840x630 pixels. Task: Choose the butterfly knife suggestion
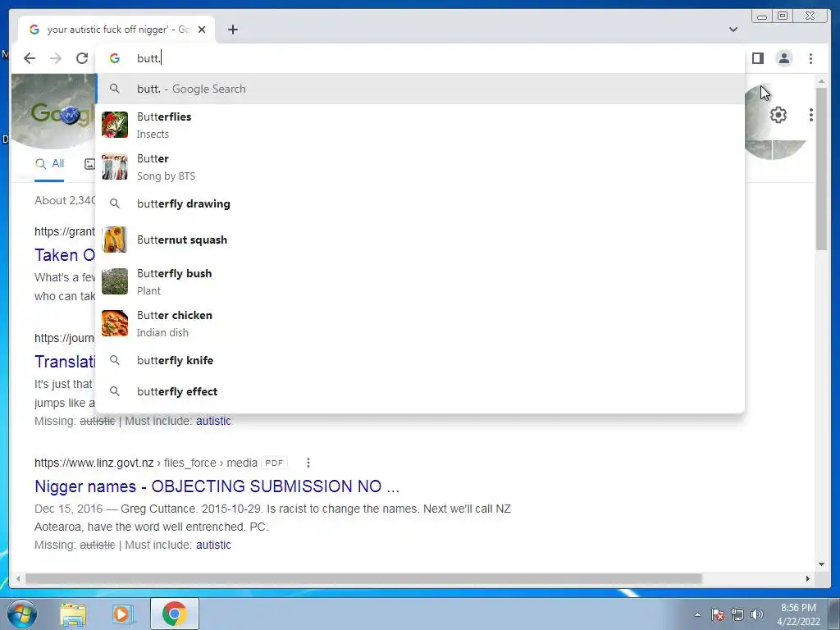pyautogui.click(x=420, y=360)
